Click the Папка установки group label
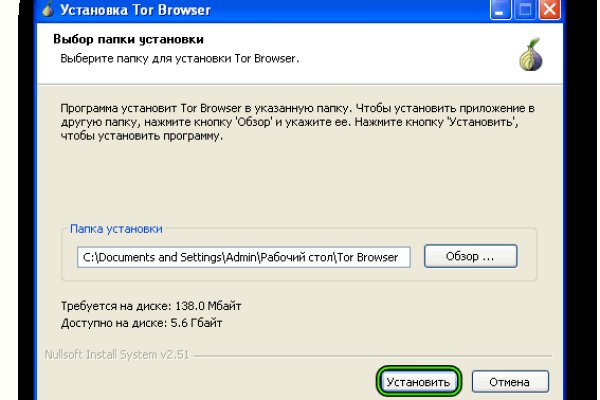This screenshot has width=600, height=400. click(x=116, y=229)
